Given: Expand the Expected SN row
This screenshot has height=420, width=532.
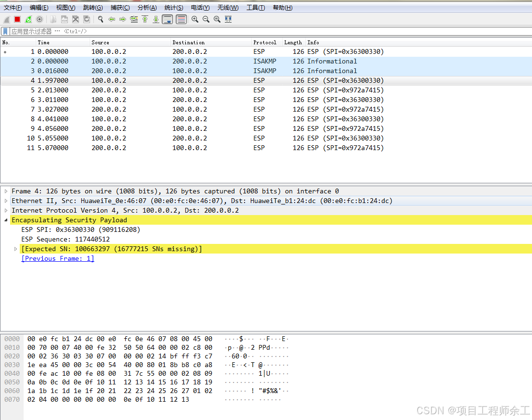Looking at the screenshot, I should pyautogui.click(x=15, y=249).
